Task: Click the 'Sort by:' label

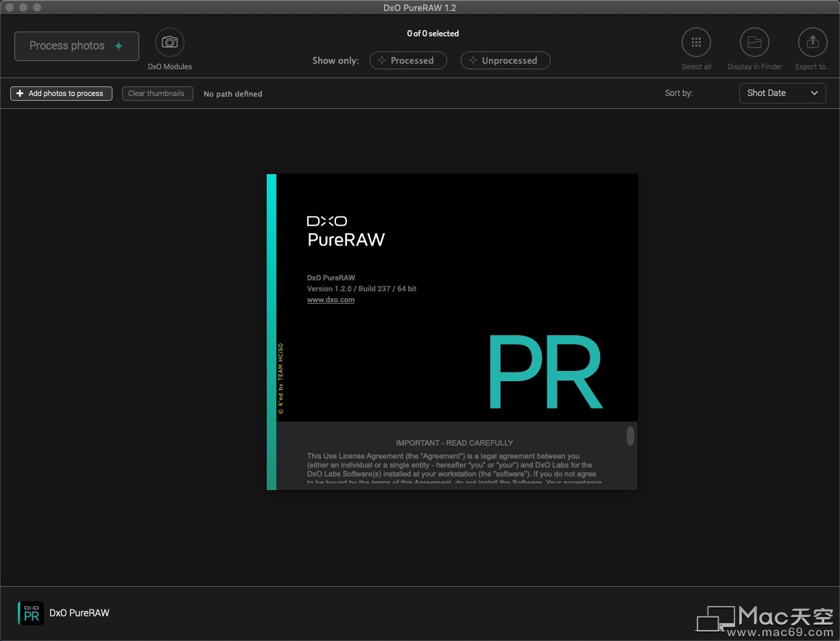Action: point(679,93)
